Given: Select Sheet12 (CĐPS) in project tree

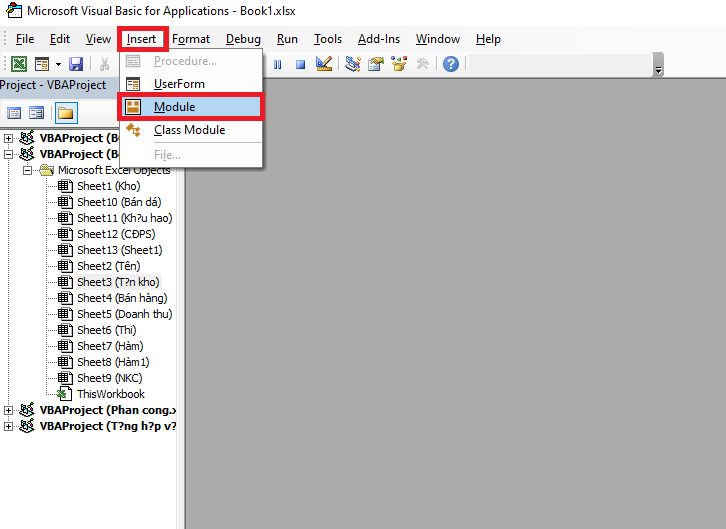Looking at the screenshot, I should [116, 234].
